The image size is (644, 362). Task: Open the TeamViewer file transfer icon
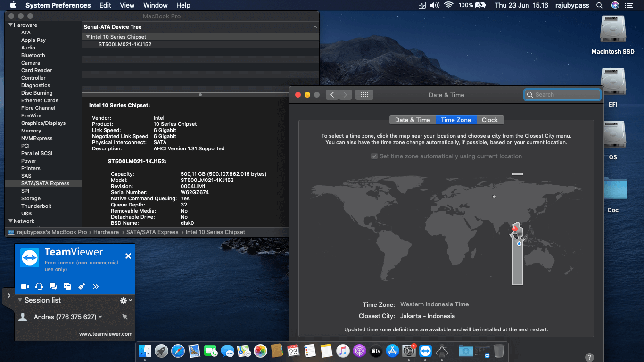click(67, 286)
